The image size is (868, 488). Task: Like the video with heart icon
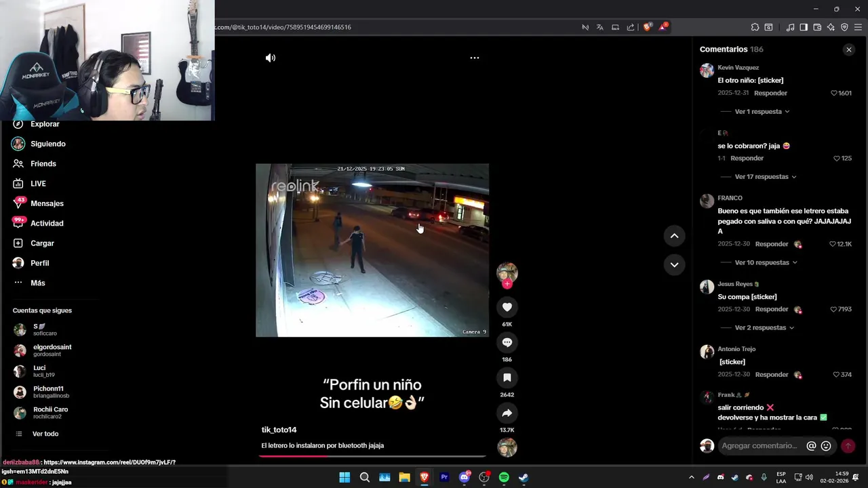507,307
